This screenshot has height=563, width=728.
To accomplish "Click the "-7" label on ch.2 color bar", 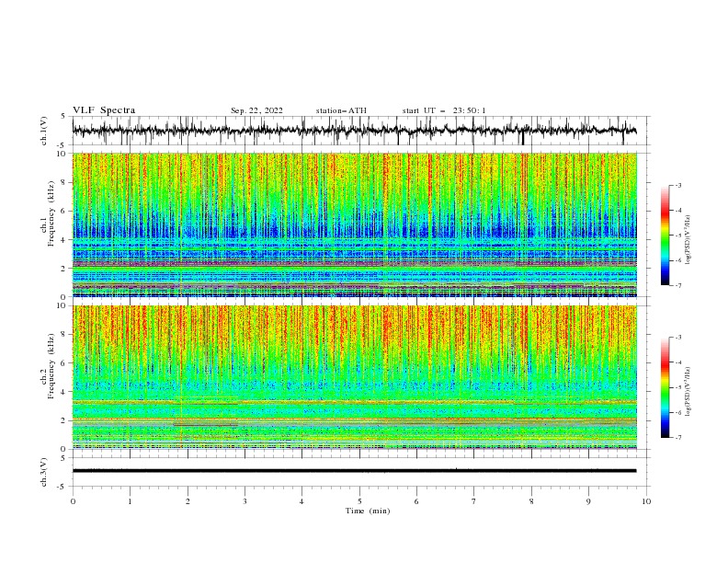I will click(x=678, y=438).
